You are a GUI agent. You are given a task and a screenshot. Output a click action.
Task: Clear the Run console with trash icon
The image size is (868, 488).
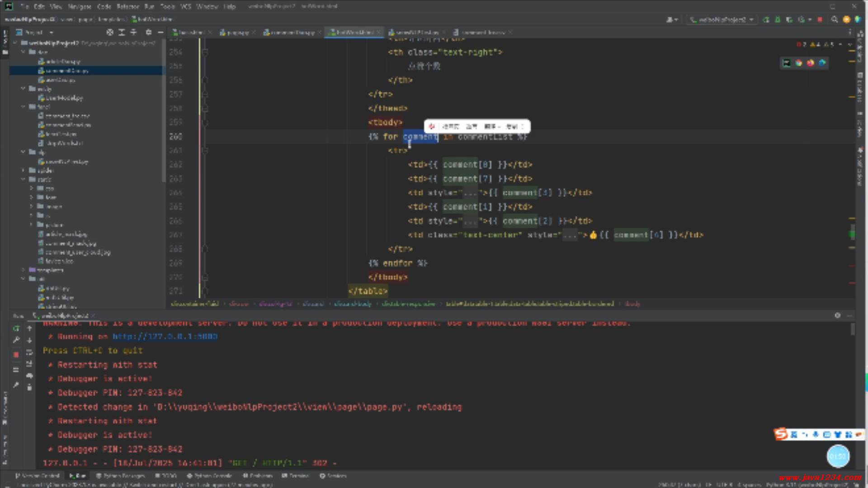coord(29,387)
